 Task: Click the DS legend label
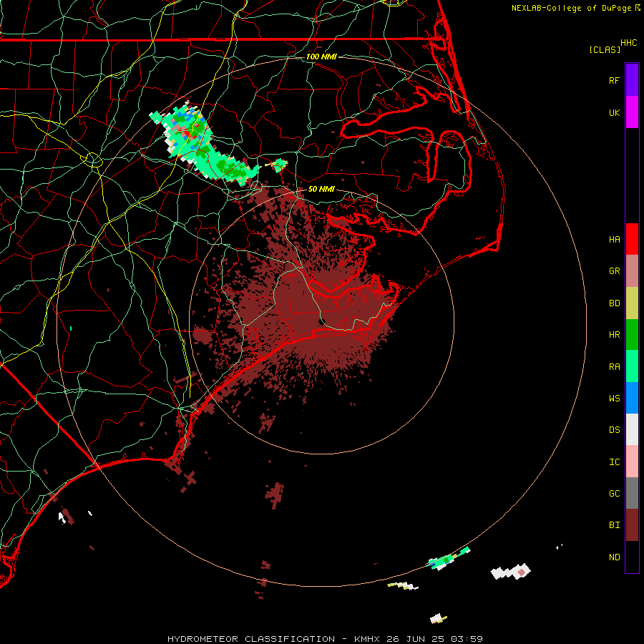tap(614, 430)
